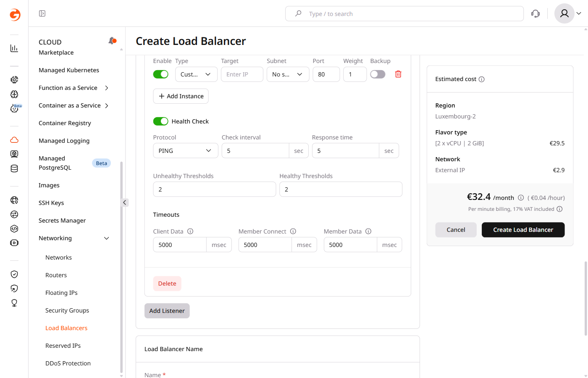Open the globe location icon in sidebar
The width and height of the screenshot is (588, 378).
(14, 200)
